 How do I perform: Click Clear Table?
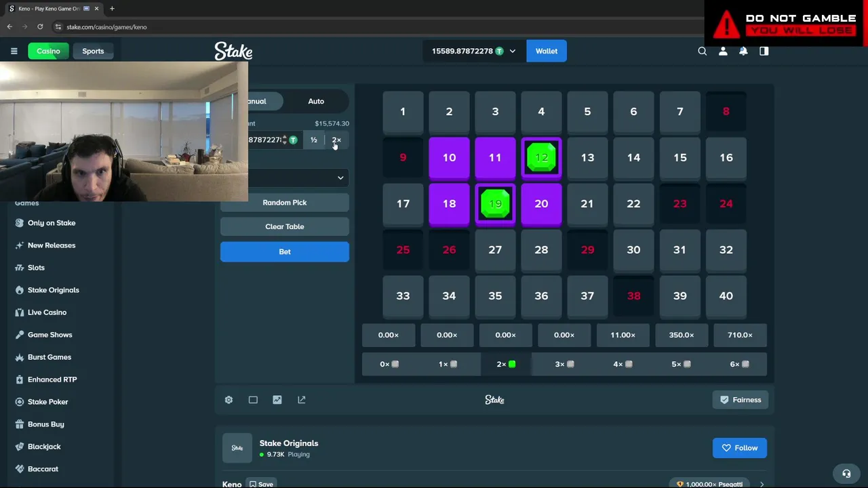click(x=285, y=226)
